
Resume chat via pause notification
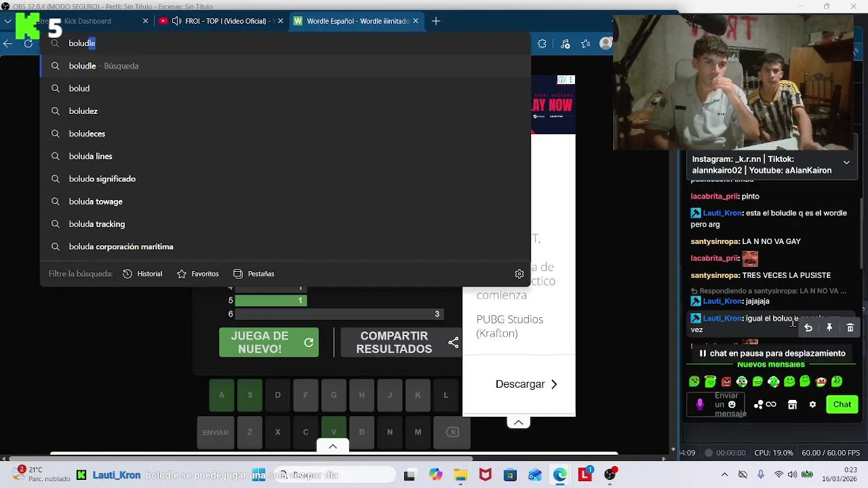click(772, 353)
